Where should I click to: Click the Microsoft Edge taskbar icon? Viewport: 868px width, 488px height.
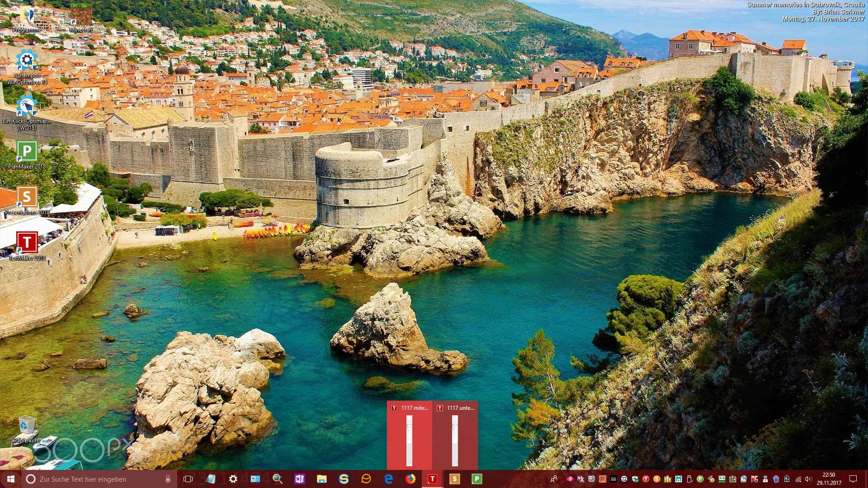[x=388, y=479]
